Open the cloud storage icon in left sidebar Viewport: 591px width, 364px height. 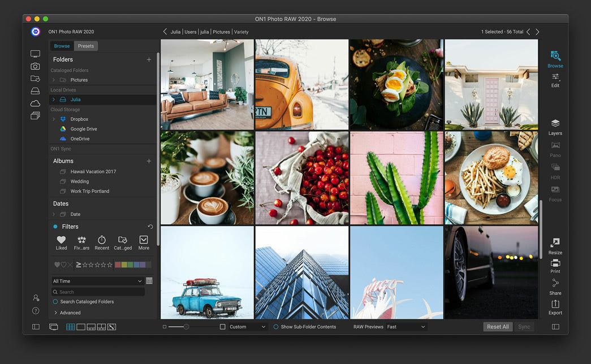[x=35, y=103]
